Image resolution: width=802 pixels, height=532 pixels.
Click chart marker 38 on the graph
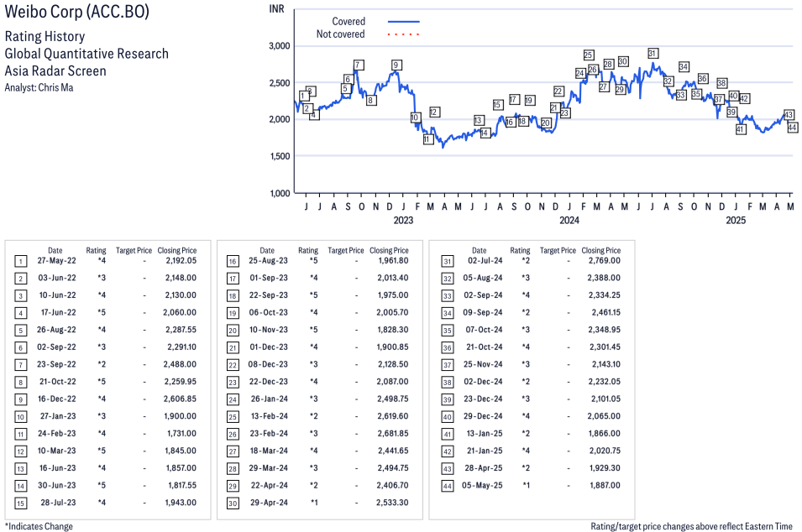coord(721,83)
